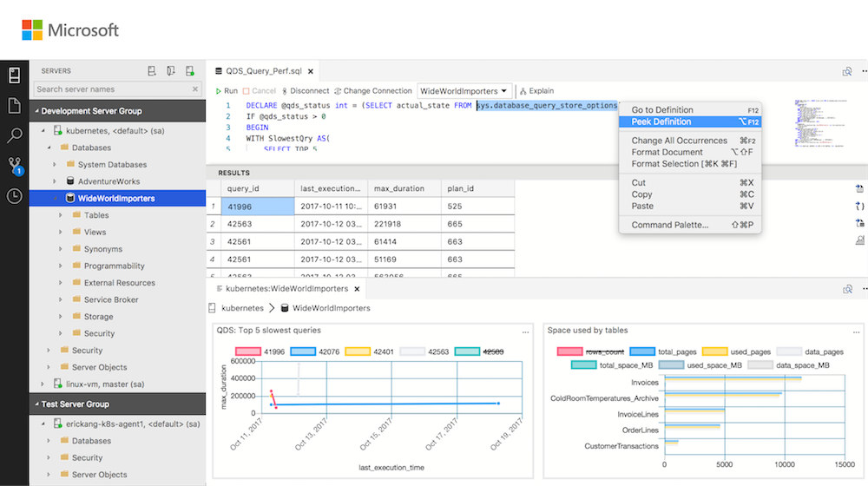Click the plan_id column header

477,188
